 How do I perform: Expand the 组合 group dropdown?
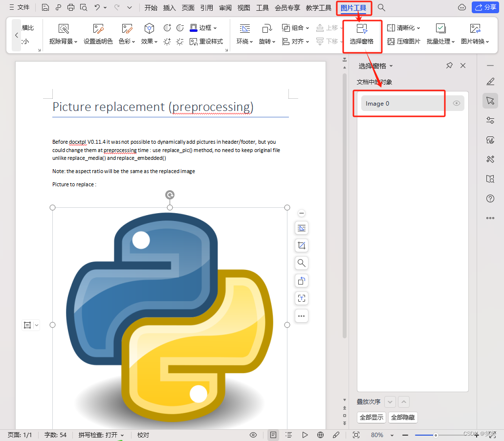click(307, 28)
